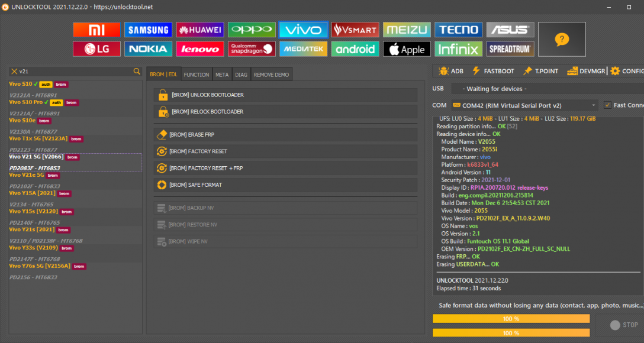This screenshot has width=644, height=343.
Task: Click the USB Waiting for devices field
Action: tap(548, 89)
